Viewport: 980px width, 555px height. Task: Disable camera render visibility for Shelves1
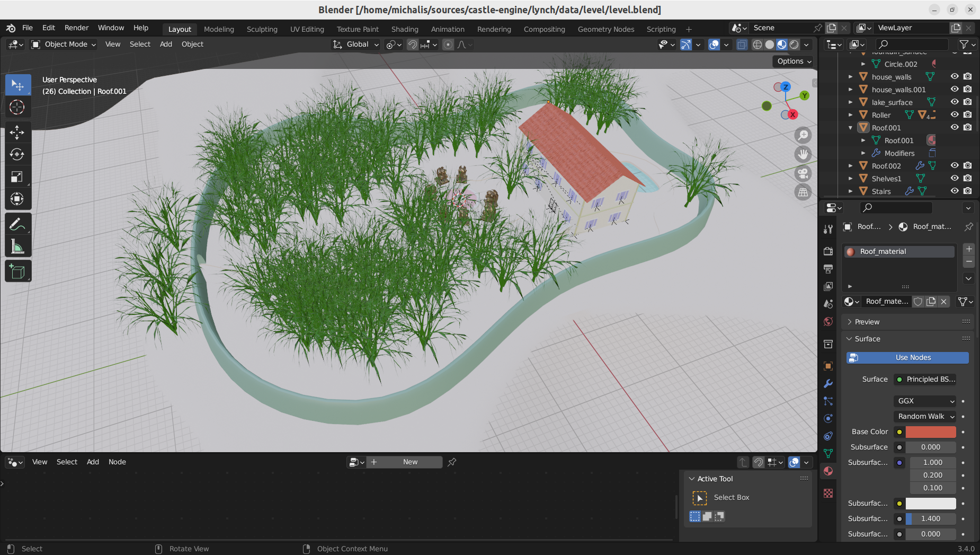point(968,179)
